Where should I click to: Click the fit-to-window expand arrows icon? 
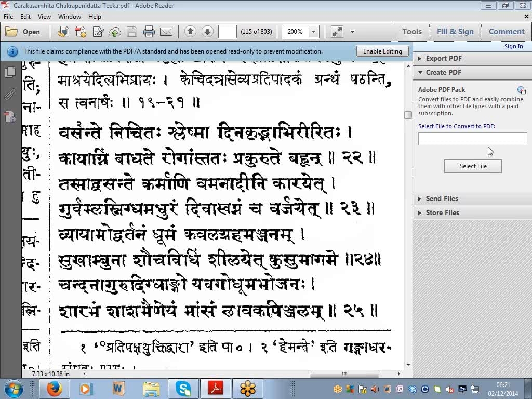click(x=337, y=32)
